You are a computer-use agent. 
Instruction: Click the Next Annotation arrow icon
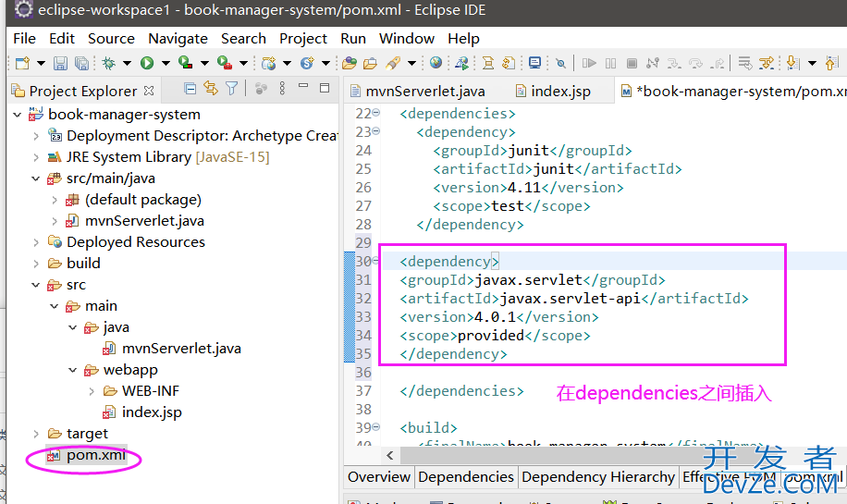tap(793, 63)
